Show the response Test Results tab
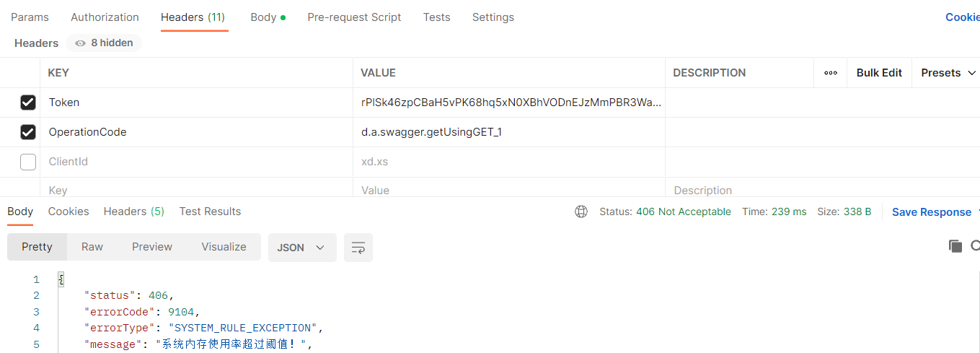The image size is (980, 353). tap(210, 212)
